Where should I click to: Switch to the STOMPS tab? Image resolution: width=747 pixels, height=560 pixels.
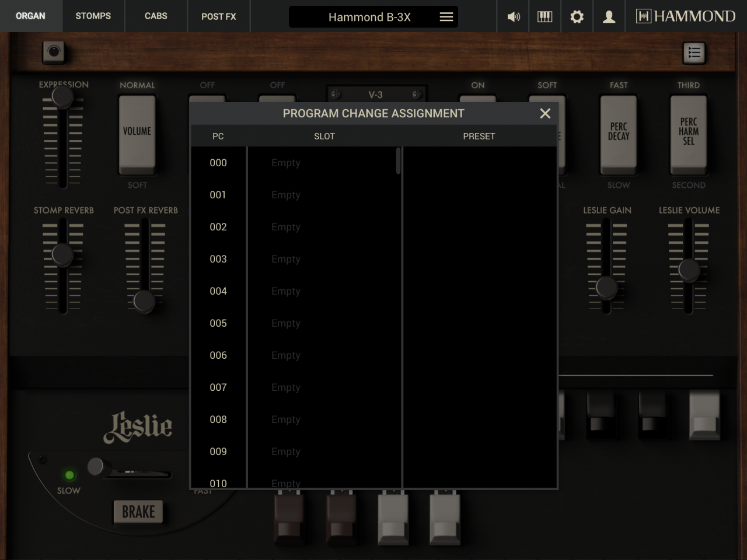(x=93, y=16)
